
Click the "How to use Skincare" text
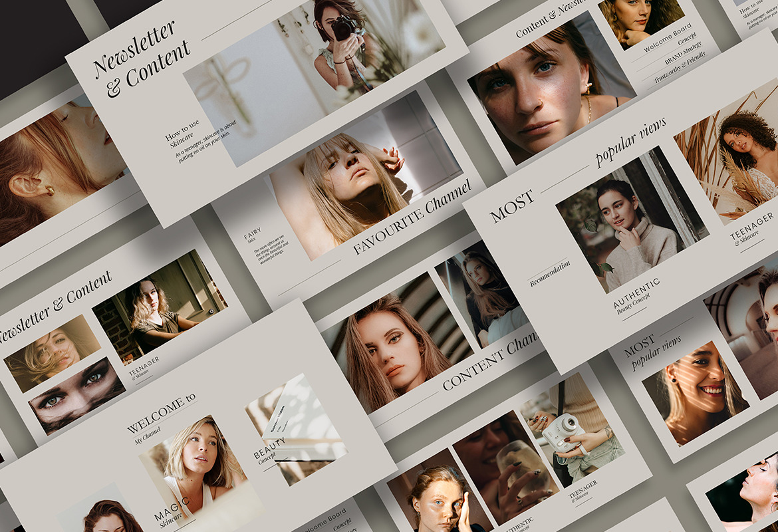click(x=183, y=134)
